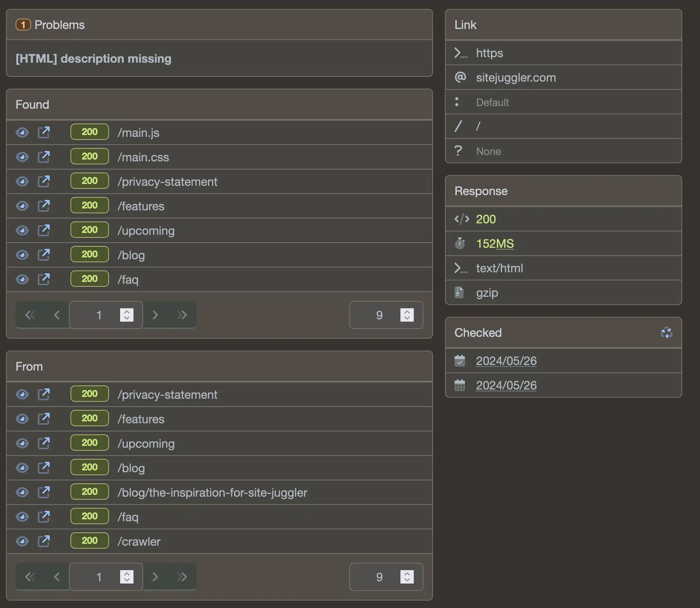700x608 pixels.
Task: Click the stopwatch icon beside 152MS
Action: [x=460, y=243]
